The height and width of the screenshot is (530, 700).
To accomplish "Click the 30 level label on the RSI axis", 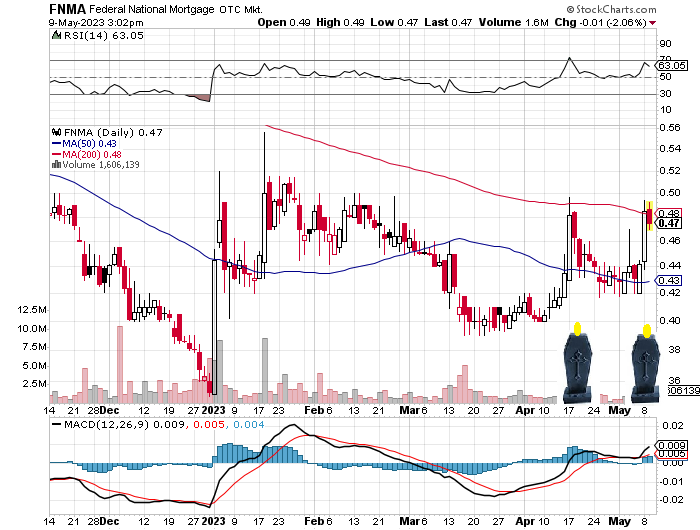I will tap(665, 94).
